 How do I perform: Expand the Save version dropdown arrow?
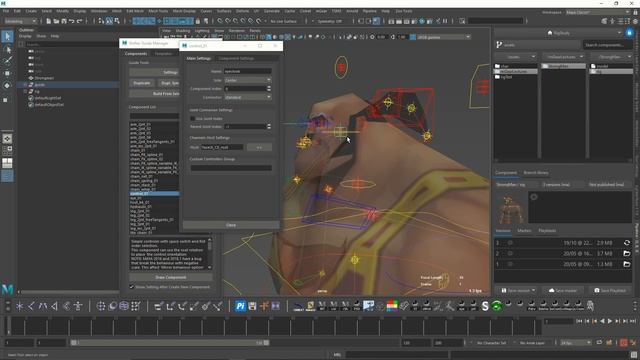point(533,290)
